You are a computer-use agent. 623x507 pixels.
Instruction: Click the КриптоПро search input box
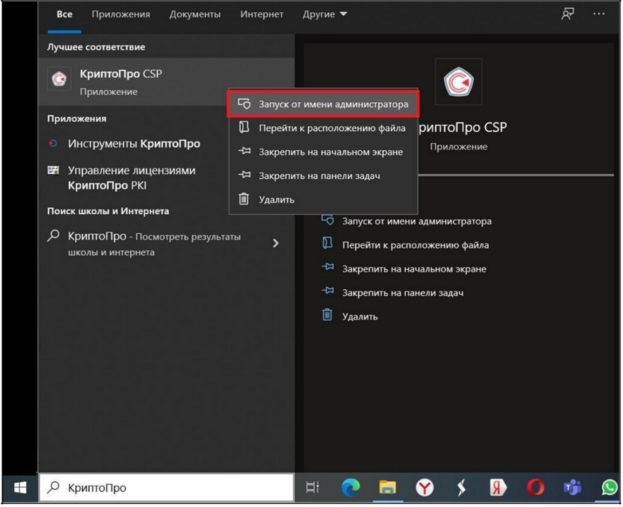167,488
